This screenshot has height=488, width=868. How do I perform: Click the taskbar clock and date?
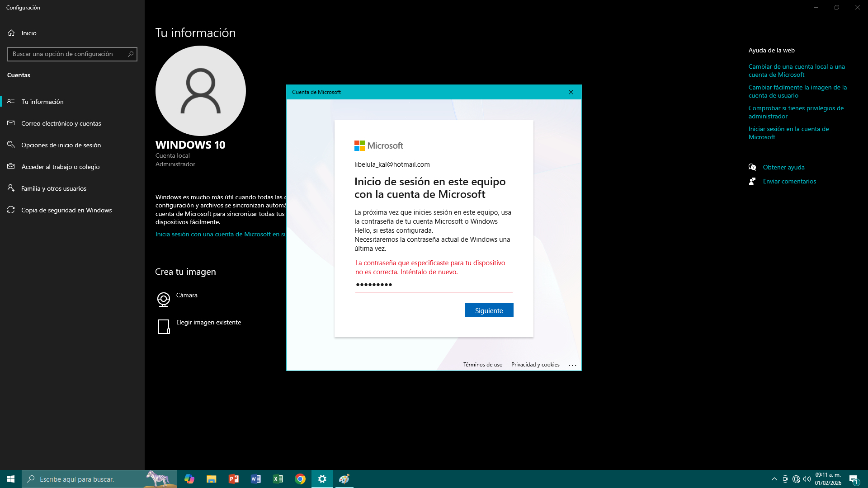[x=828, y=479]
